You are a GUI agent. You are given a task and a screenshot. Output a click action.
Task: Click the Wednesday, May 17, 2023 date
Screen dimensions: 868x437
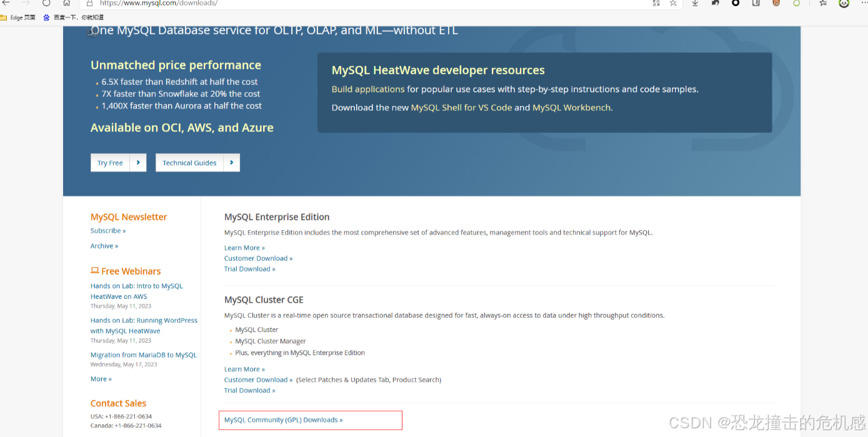click(124, 365)
